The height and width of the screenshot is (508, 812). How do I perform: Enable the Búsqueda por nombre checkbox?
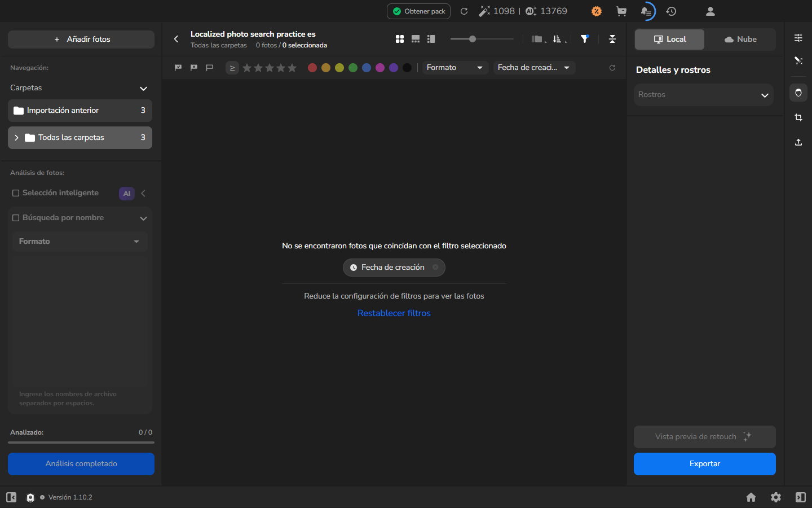pyautogui.click(x=16, y=218)
